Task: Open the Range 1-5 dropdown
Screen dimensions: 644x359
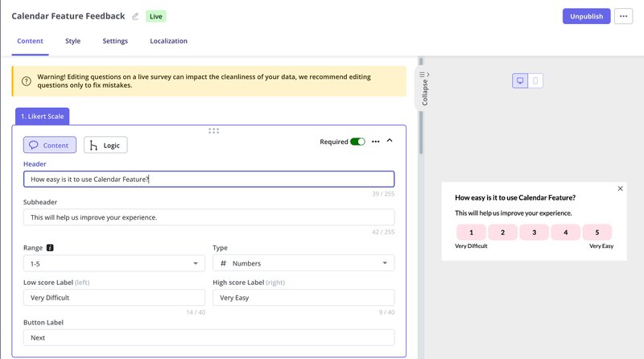Action: [114, 263]
